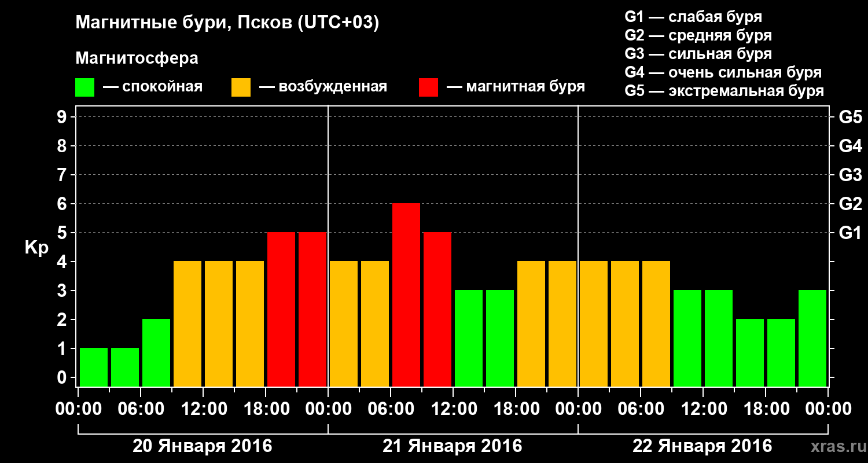
Task: Click the green Kp 2 bar on 20 Января
Action: [156, 352]
